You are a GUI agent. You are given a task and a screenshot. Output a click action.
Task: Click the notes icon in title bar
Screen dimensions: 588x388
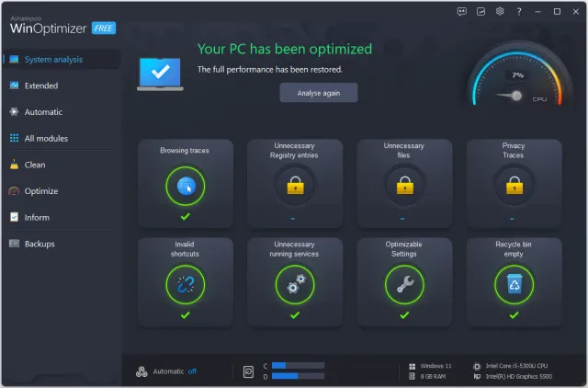(x=481, y=12)
